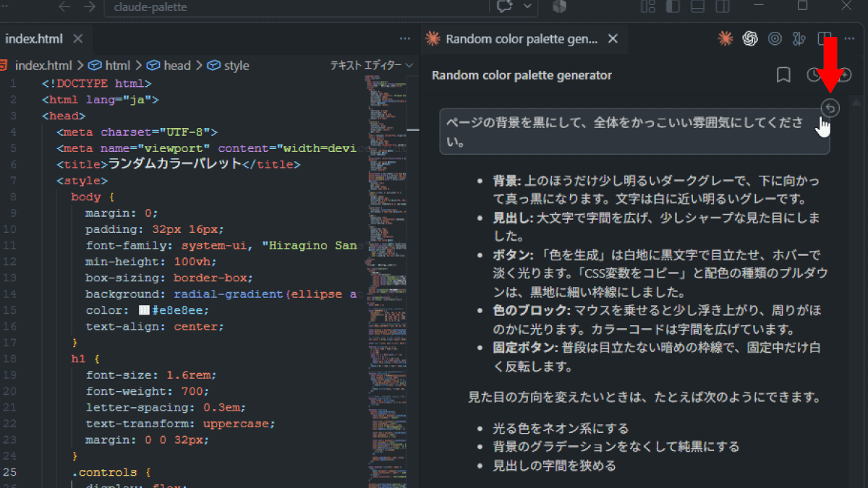The image size is (868, 488).
Task: Go forward with the right arrow
Action: 89,7
